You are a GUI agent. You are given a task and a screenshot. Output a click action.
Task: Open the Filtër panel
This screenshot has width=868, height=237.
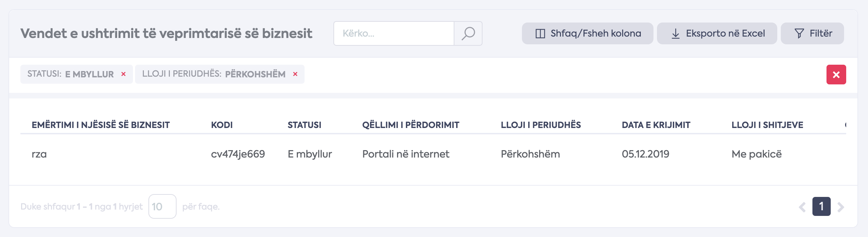click(x=812, y=33)
